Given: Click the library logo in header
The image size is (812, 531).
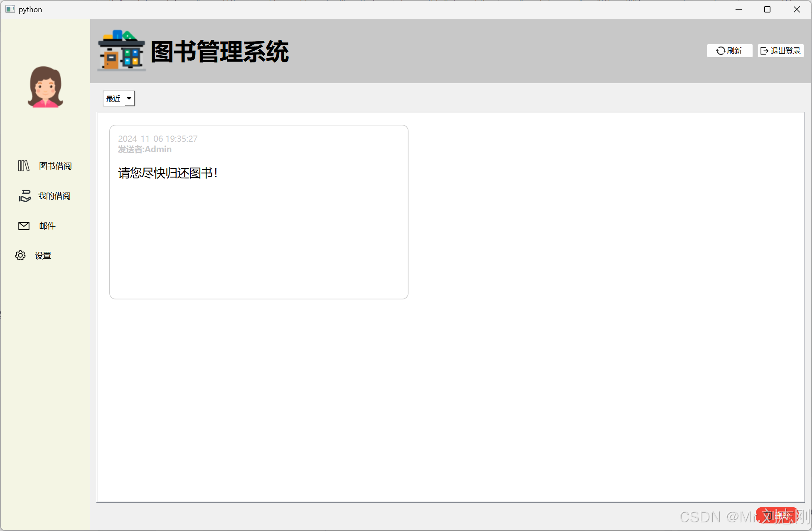Looking at the screenshot, I should [121, 50].
